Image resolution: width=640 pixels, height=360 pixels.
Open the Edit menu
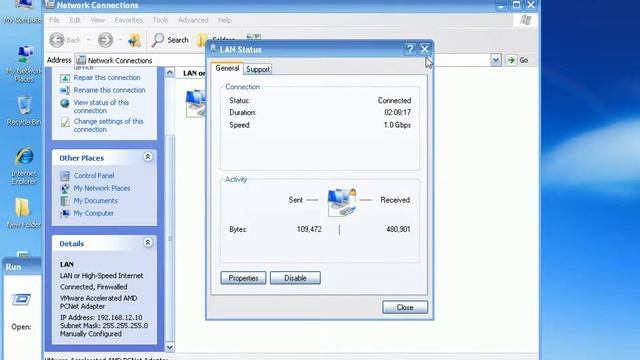click(75, 20)
